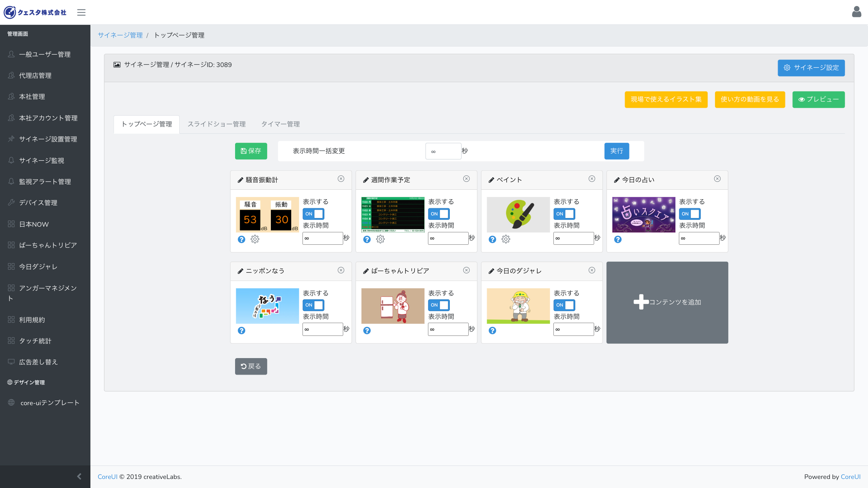Click the 戻る back button
The image size is (868, 488).
[x=251, y=366]
